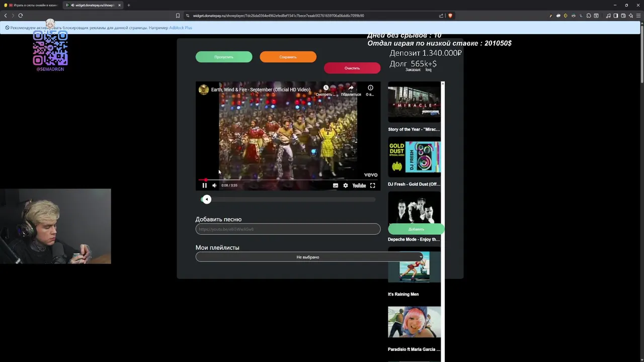Open the 'Adblock Plus' link in banner
644x362 pixels.
click(x=181, y=28)
